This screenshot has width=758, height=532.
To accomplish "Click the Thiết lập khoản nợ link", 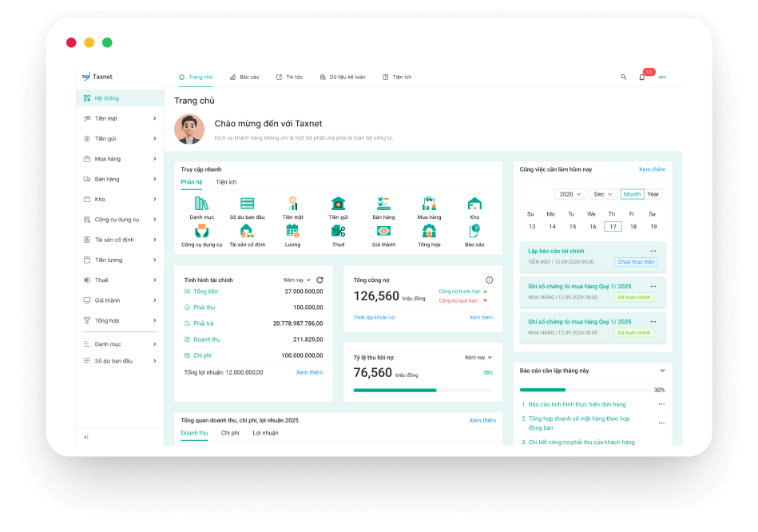I will tap(374, 317).
